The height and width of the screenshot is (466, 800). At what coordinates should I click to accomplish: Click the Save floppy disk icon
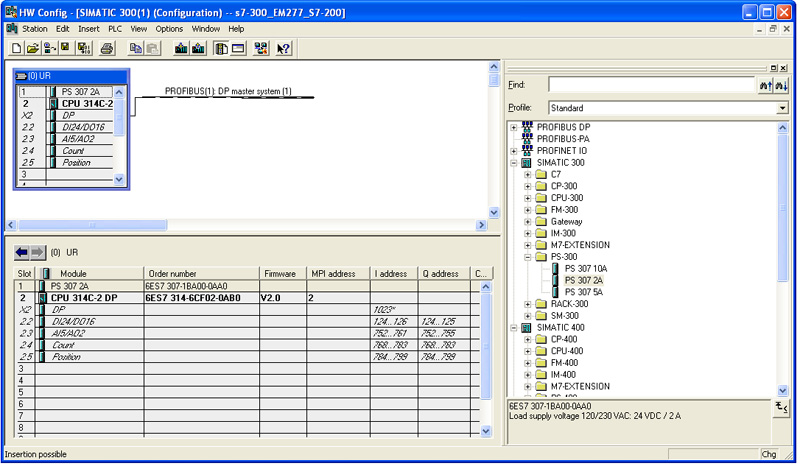65,48
